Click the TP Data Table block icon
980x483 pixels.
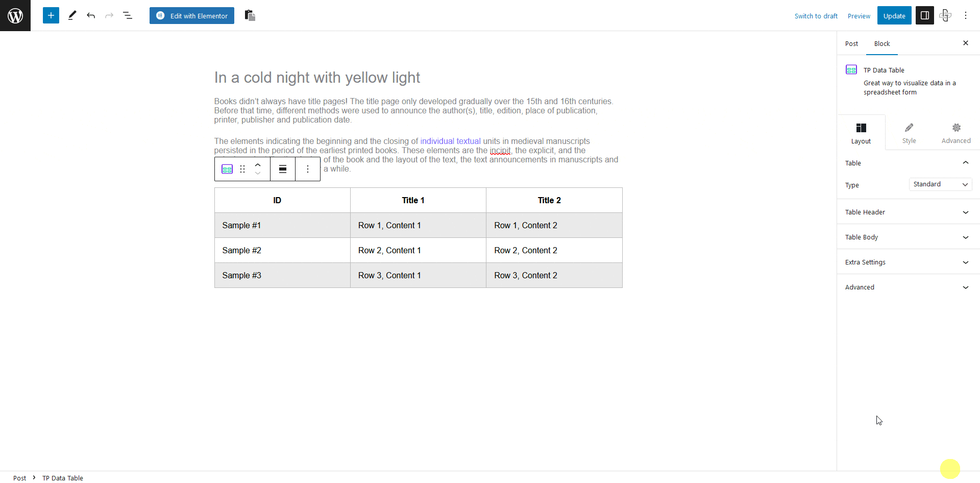pos(226,168)
